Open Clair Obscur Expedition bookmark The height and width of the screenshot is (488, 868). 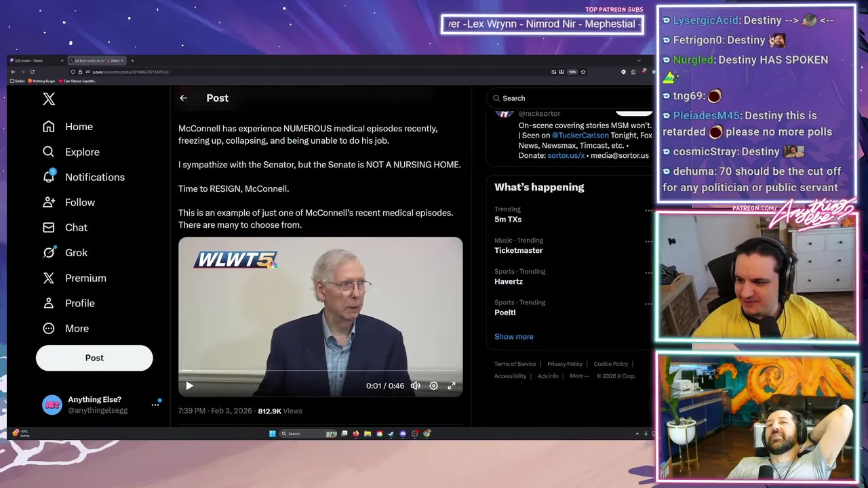(x=77, y=81)
